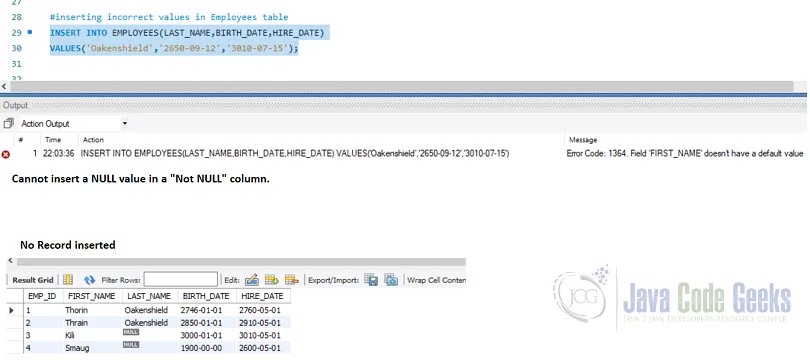This screenshot has width=810, height=363.
Task: Click the Wrap Cell Content label
Action: (437, 280)
